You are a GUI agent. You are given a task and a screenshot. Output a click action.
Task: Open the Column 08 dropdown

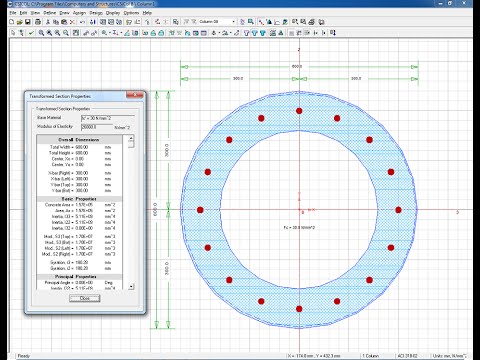click(x=233, y=22)
